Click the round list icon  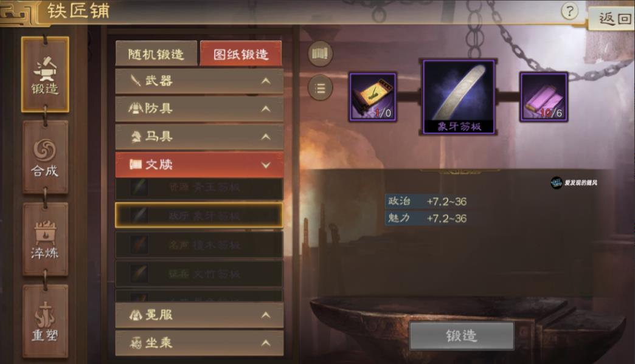pyautogui.click(x=320, y=88)
